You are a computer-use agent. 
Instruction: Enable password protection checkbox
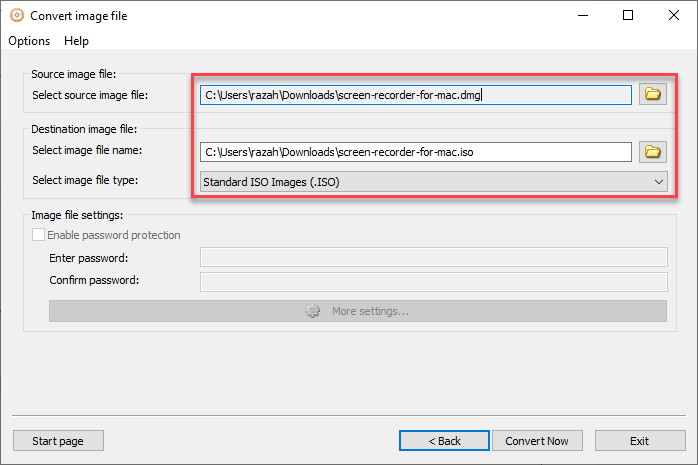tap(39, 235)
